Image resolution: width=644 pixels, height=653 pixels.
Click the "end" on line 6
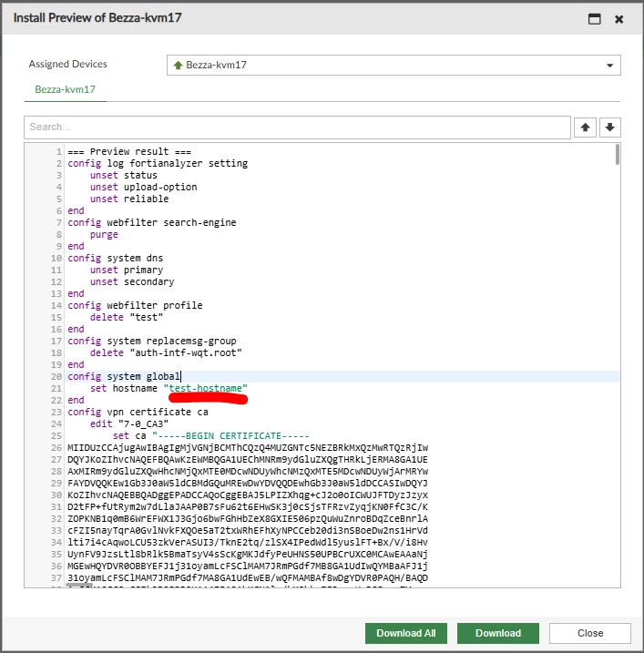click(76, 210)
